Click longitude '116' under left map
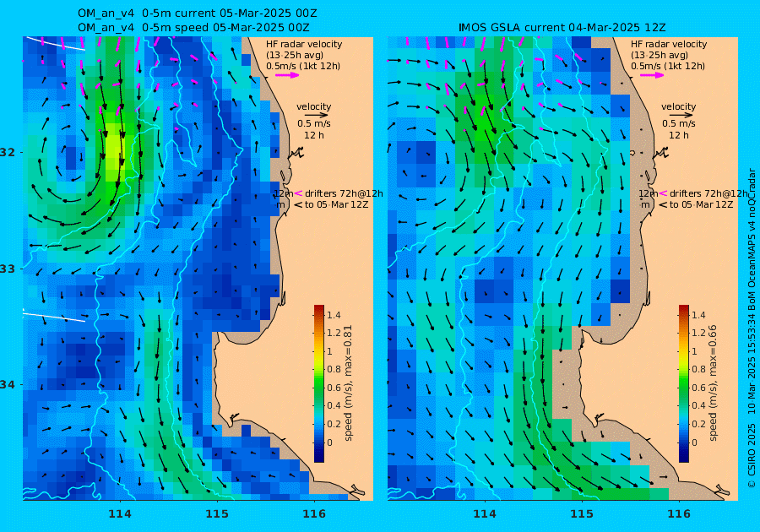Viewport: 760px width, 532px height. pos(314,514)
